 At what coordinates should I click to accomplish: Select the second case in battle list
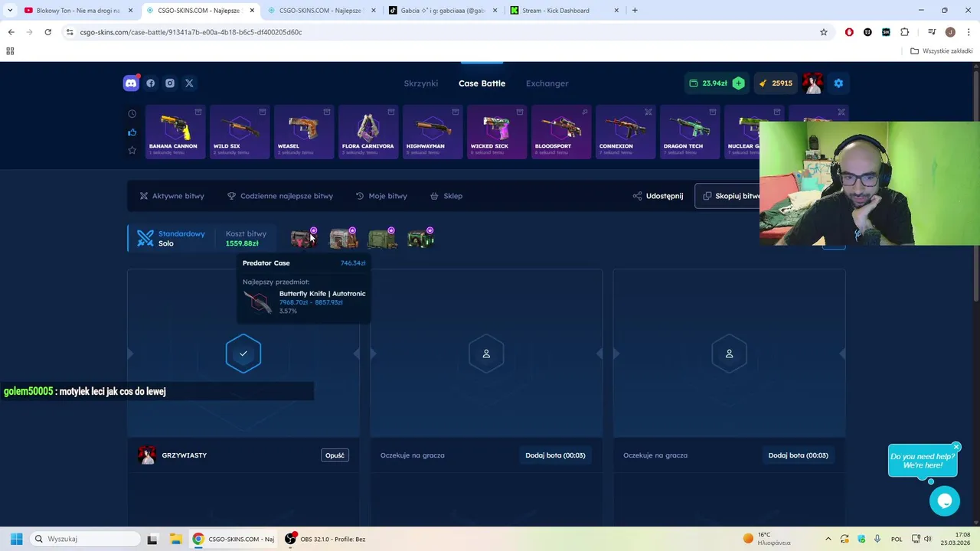tap(343, 239)
